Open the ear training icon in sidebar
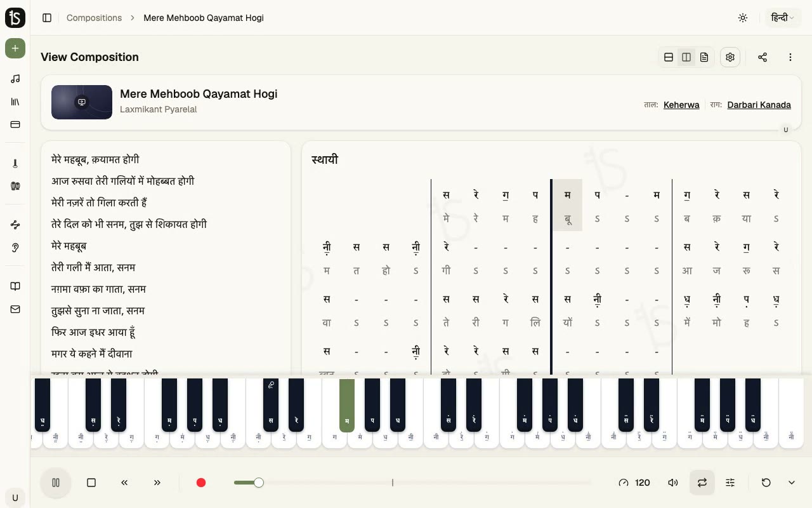Screen dimensions: 812x508 15,248
